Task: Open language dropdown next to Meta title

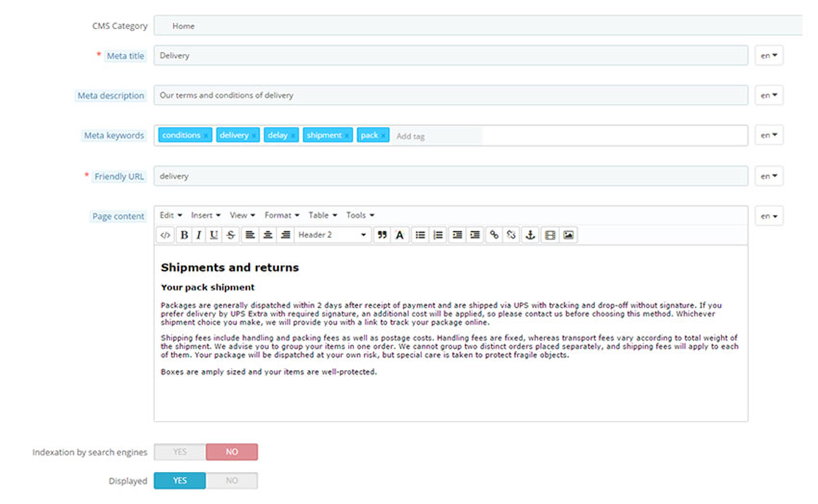Action: (x=769, y=56)
